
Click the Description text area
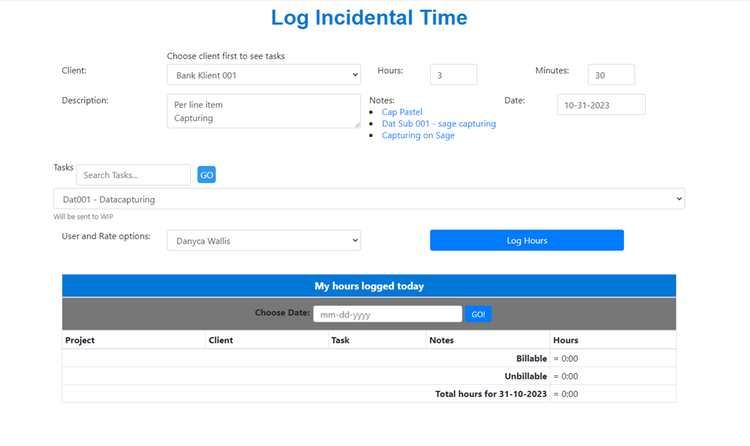[263, 111]
